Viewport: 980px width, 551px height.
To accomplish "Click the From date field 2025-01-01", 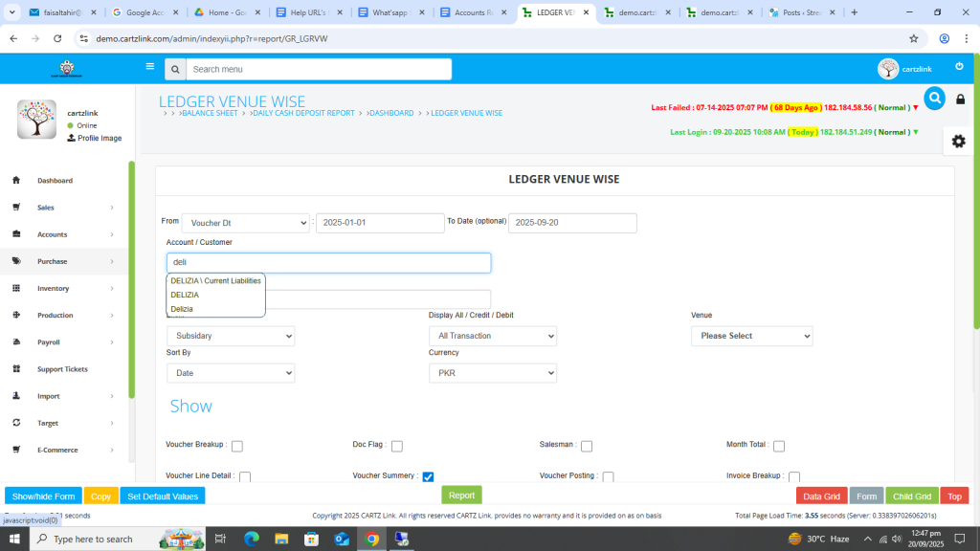I will point(380,223).
